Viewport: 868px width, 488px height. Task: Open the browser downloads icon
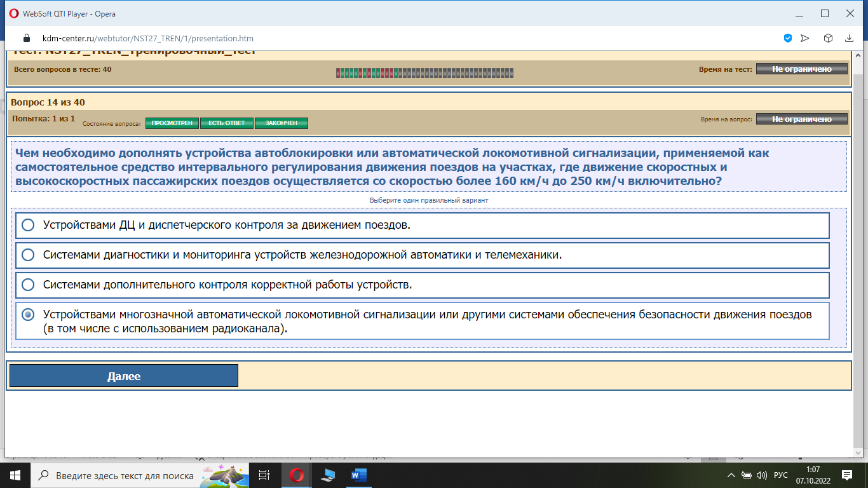point(850,38)
